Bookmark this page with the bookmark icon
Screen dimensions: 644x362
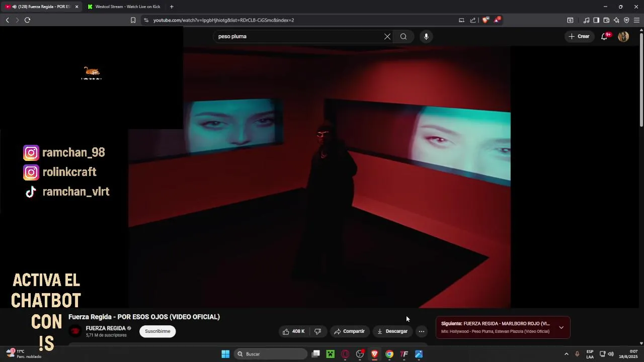(x=133, y=20)
